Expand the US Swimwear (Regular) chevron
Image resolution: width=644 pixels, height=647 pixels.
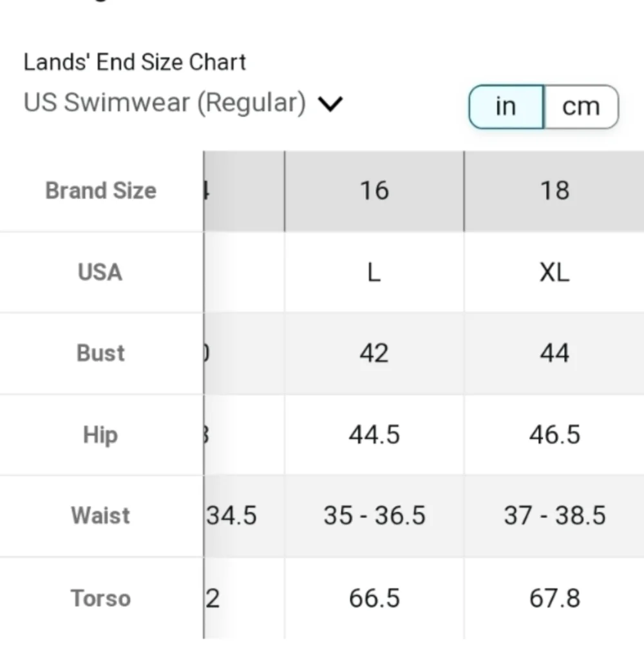click(x=330, y=104)
